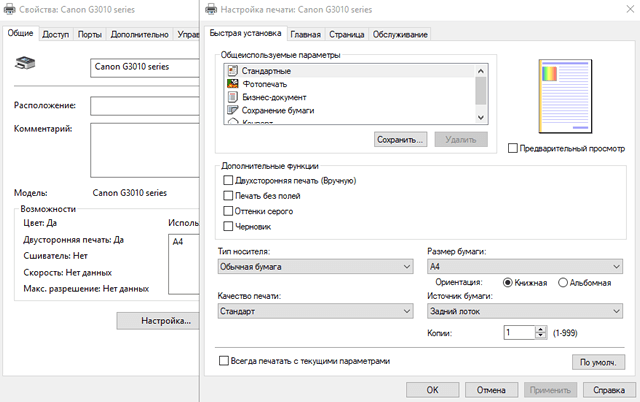Select Альбомная orientation radio button
This screenshot has height=402, width=640.
click(563, 282)
